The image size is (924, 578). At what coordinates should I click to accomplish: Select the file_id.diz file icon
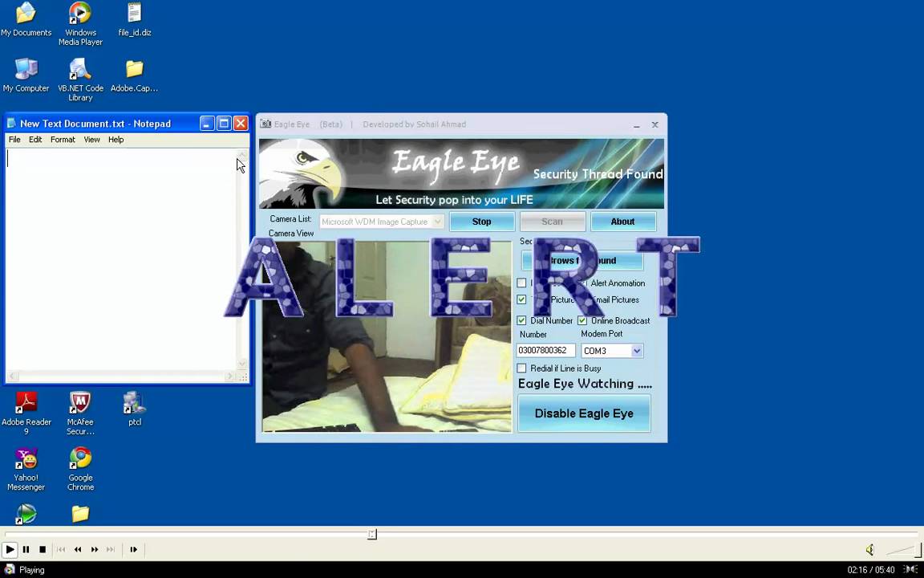(135, 19)
